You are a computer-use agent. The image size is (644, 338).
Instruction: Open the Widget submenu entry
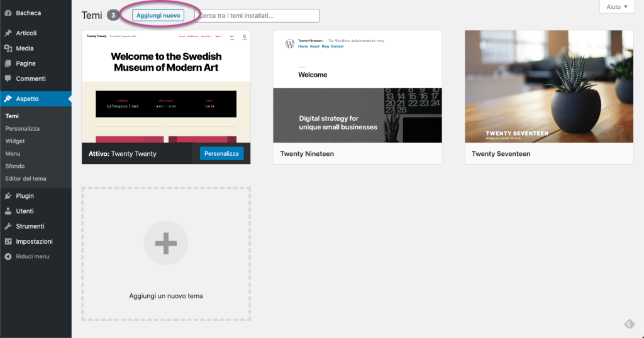click(x=15, y=141)
